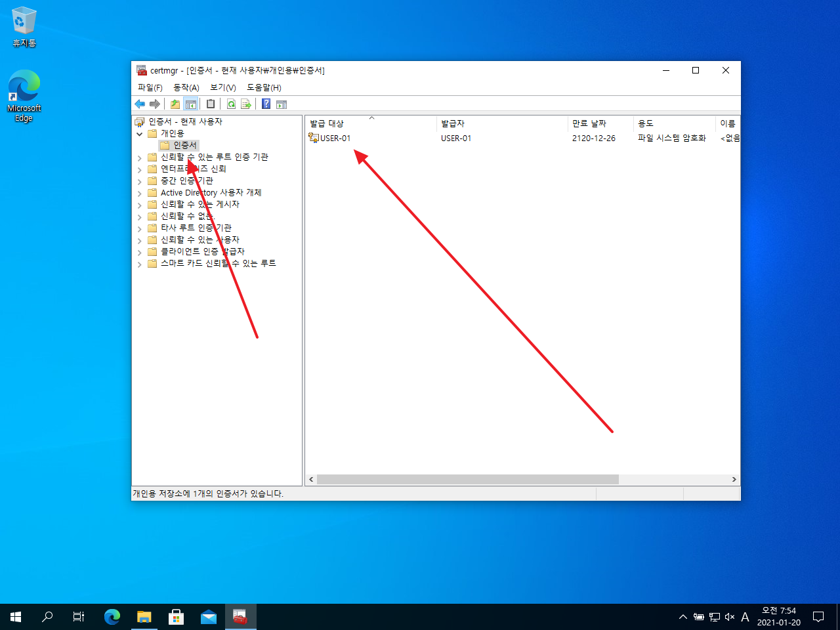Launch Edge from the taskbar

pyautogui.click(x=112, y=617)
